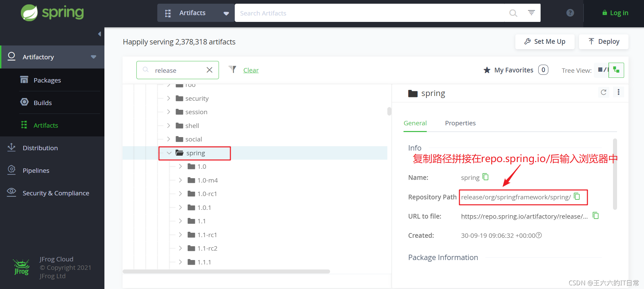
Task: Click the Log in link
Action: (615, 13)
